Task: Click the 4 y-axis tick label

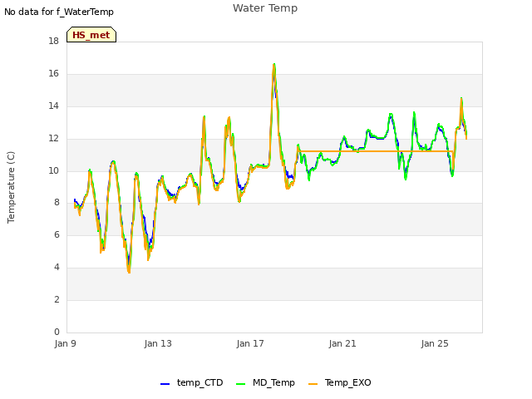Action: click(x=57, y=268)
